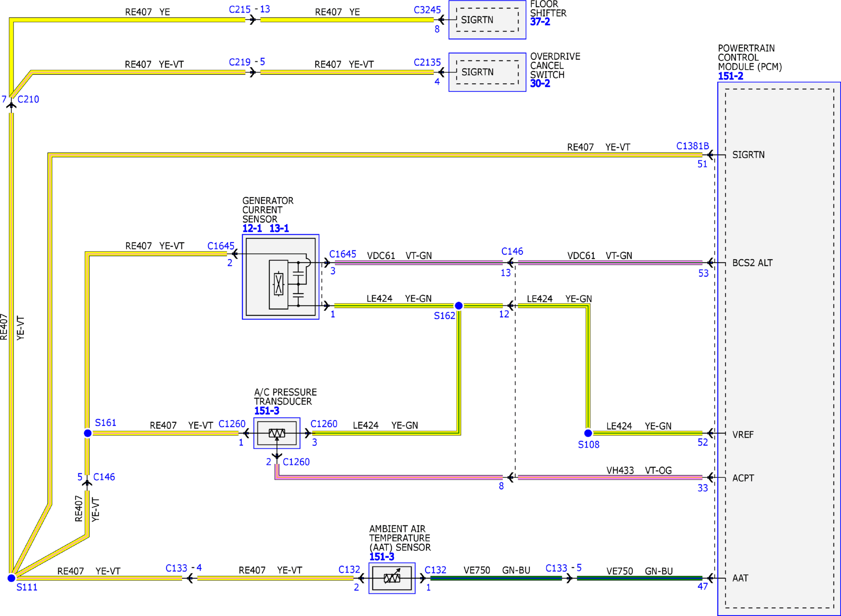
Task: Open the 151-3 link under A/C Pressure Transducer
Action: pos(267,411)
